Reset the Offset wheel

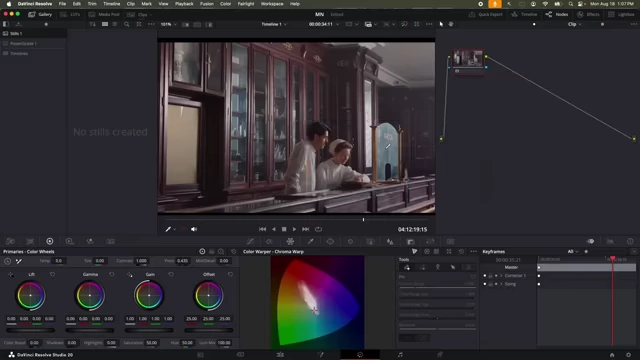[230, 274]
